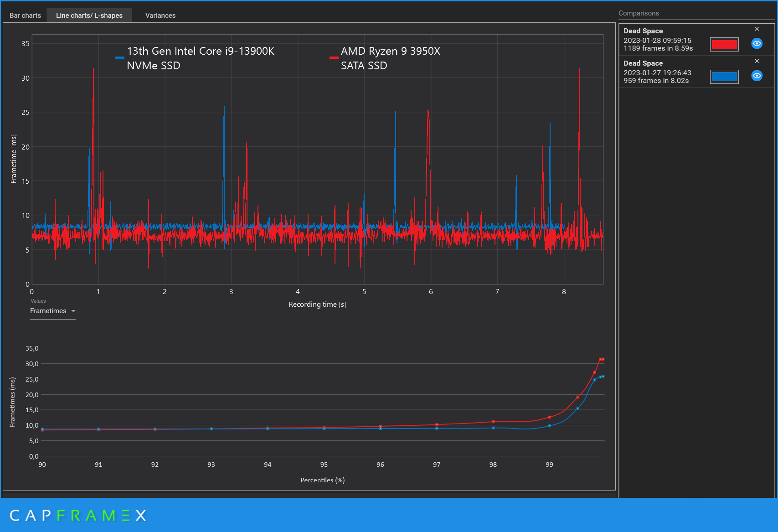Remove the 2023-01-27 19:26:43 comparison
778x532 pixels.
tap(757, 61)
